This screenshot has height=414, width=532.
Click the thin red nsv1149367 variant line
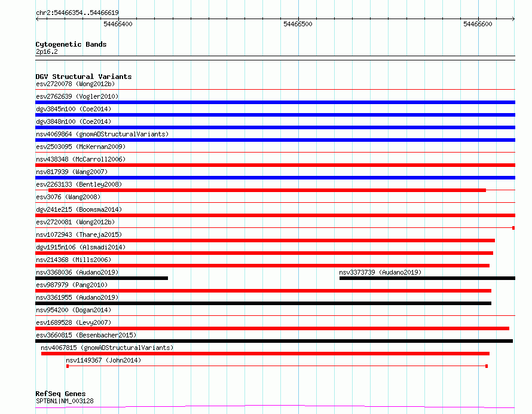point(277,366)
